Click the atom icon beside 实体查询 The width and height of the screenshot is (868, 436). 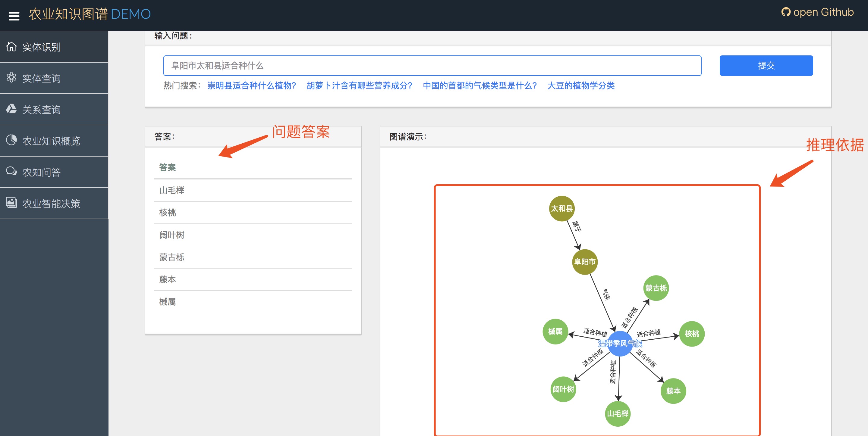point(11,77)
